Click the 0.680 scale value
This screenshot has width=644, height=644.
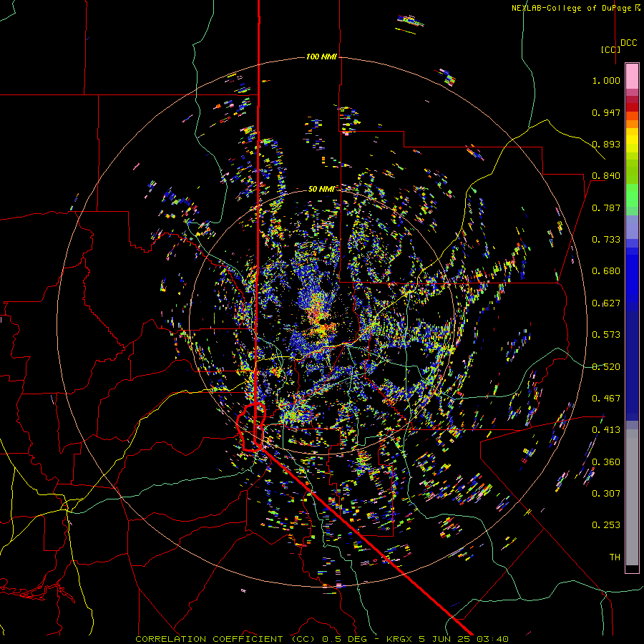(x=606, y=271)
